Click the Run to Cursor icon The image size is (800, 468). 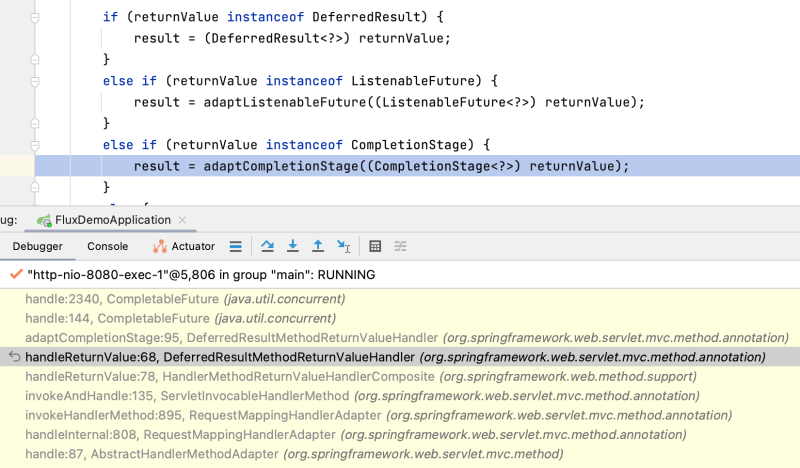pyautogui.click(x=344, y=246)
